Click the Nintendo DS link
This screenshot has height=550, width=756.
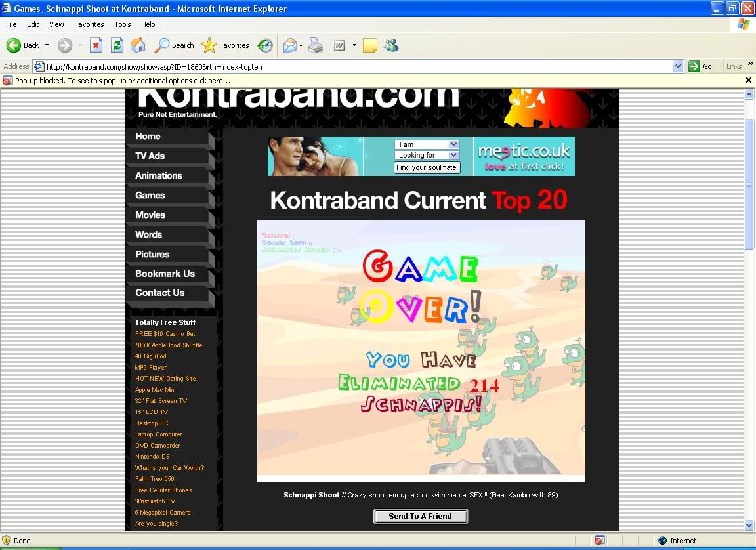(x=152, y=456)
